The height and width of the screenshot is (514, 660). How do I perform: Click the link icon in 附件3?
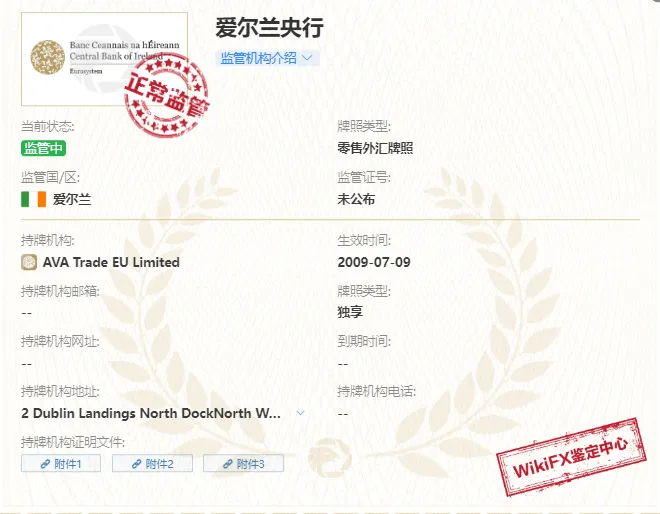[x=227, y=464]
